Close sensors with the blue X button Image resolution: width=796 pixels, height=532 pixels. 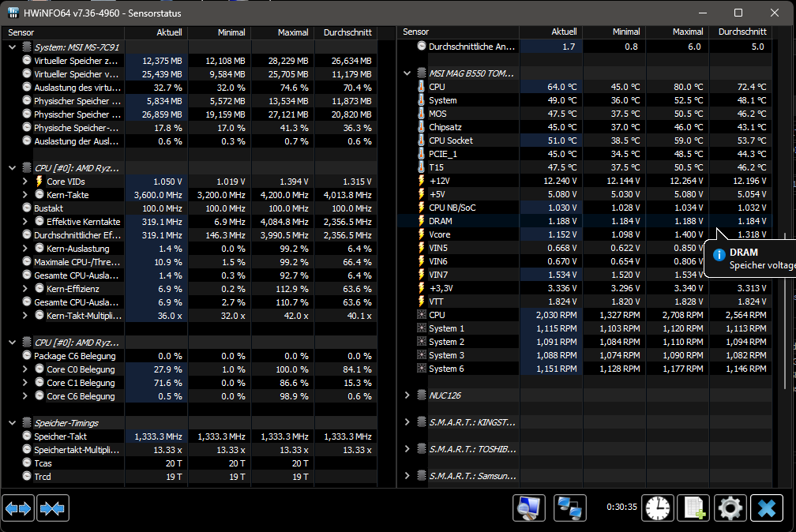tap(767, 508)
